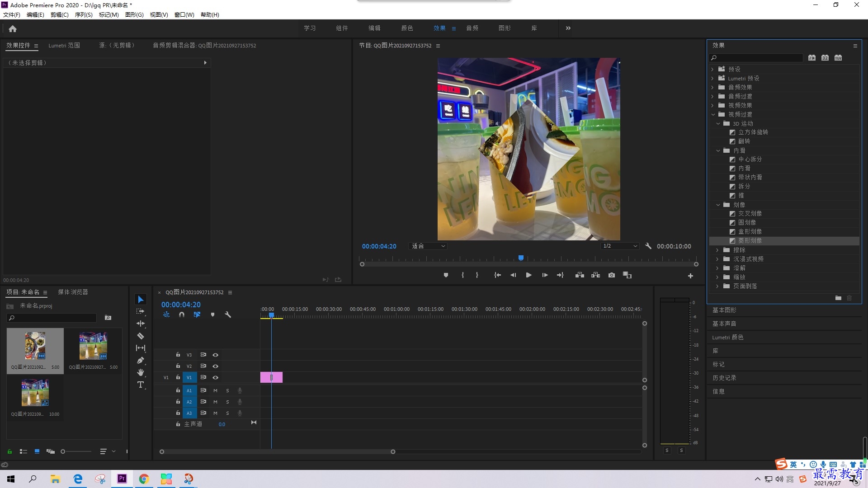Open the button editor plus icon
The width and height of the screenshot is (868, 488).
[690, 276]
